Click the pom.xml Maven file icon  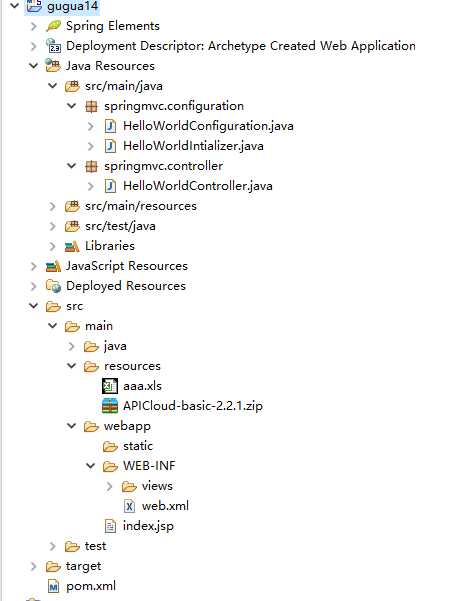coord(53,586)
